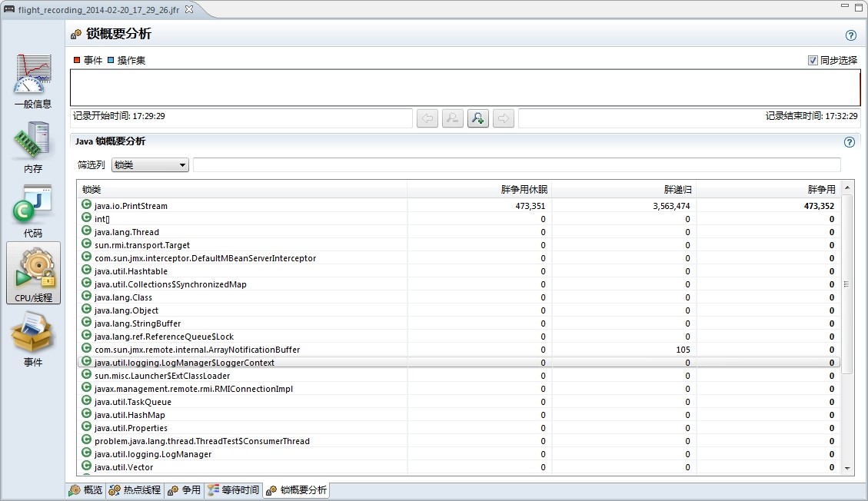Open the 一般信息 (General) sidebar icon

33,81
